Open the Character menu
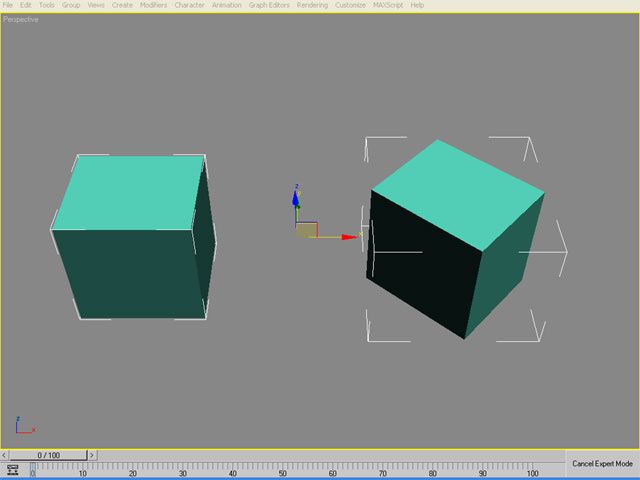 [189, 5]
